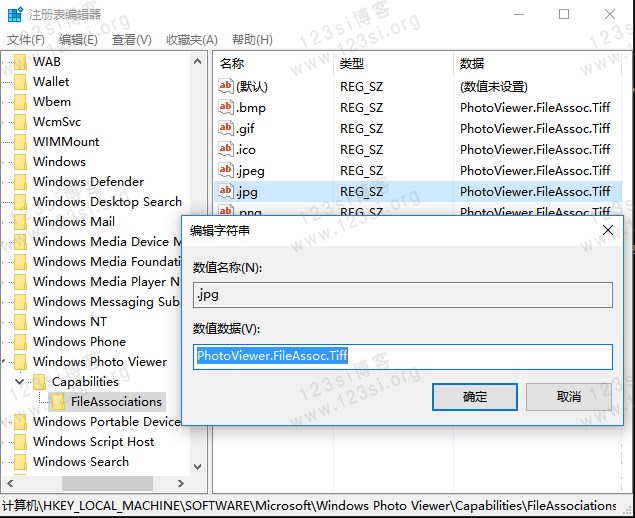Select Windows Media Foundation tree item
The height and width of the screenshot is (518, 635).
(107, 262)
